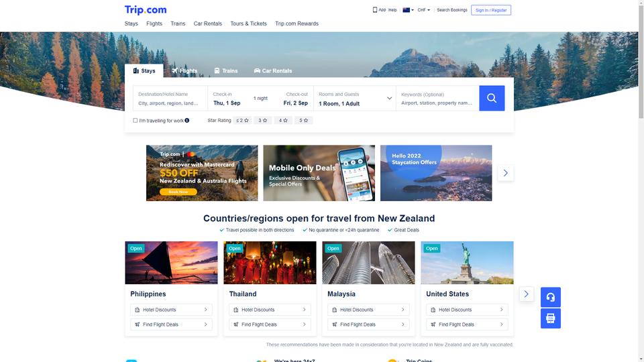Open the country flag language dropdown

coord(408,10)
